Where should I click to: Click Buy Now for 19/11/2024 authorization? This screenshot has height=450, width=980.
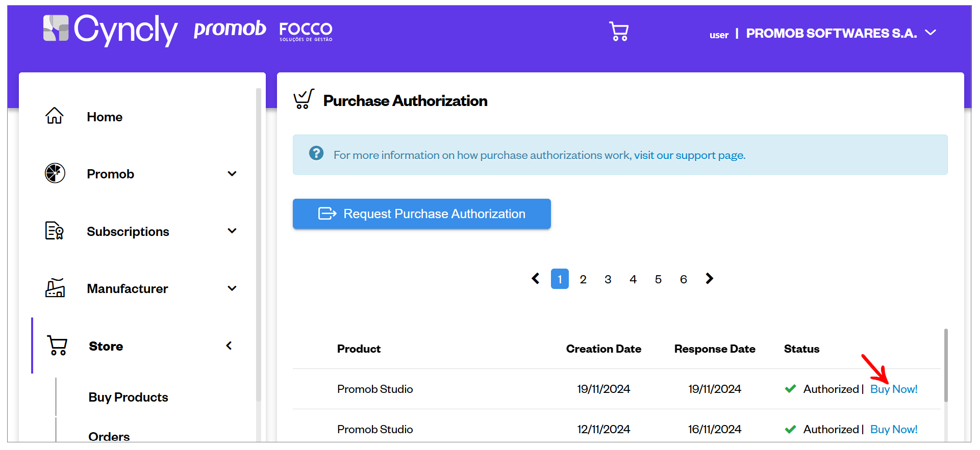tap(894, 389)
